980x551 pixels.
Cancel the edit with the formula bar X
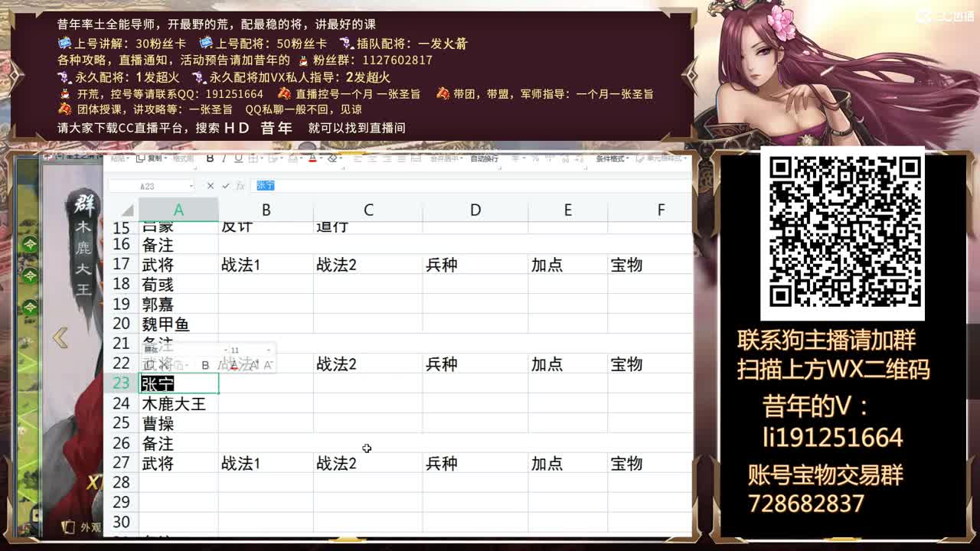(x=211, y=185)
